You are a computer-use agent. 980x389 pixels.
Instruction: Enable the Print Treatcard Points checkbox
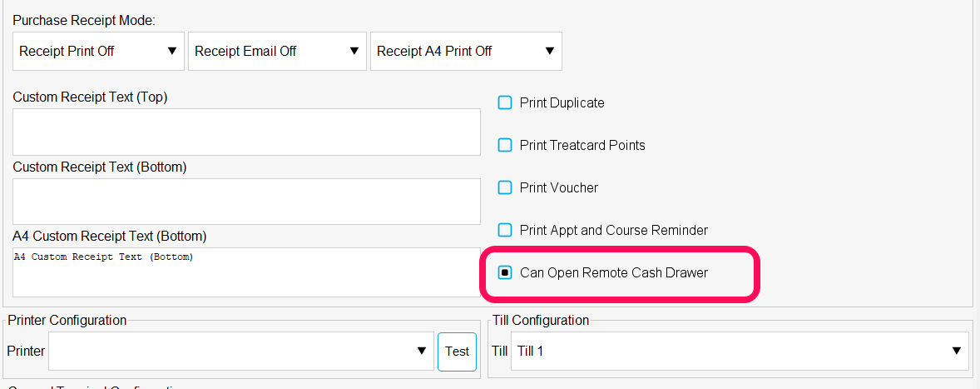[x=504, y=145]
